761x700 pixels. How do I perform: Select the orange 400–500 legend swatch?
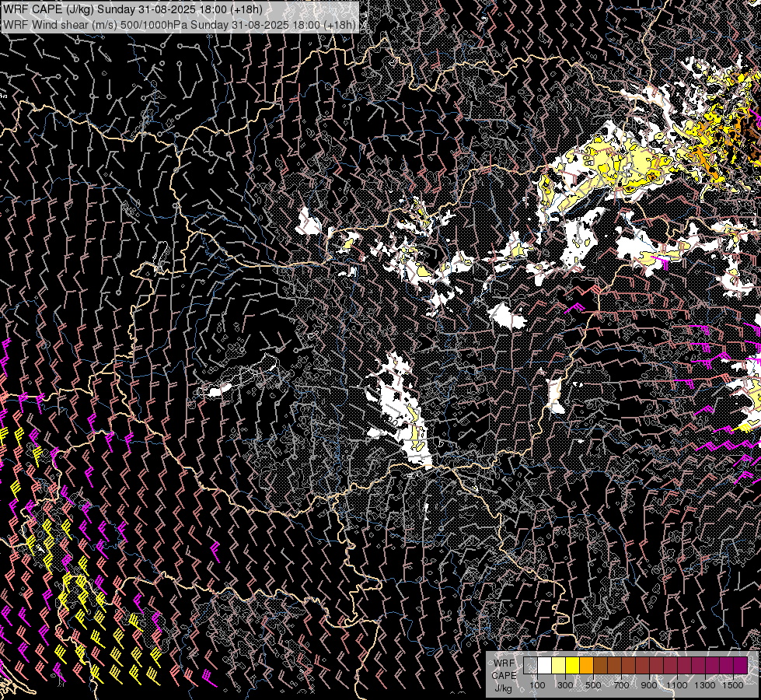pyautogui.click(x=586, y=665)
